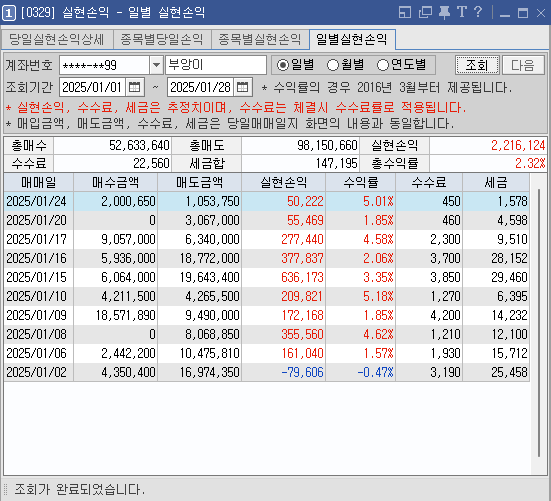Select the 연도별 radio button

point(383,65)
